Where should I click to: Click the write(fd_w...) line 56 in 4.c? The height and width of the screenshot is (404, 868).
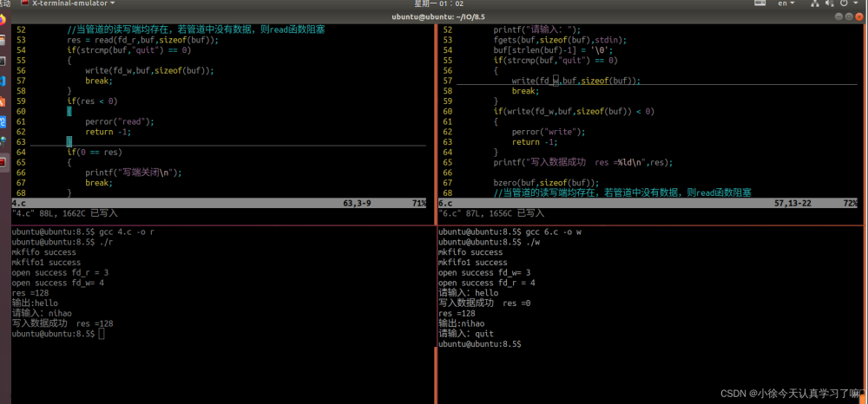point(149,71)
